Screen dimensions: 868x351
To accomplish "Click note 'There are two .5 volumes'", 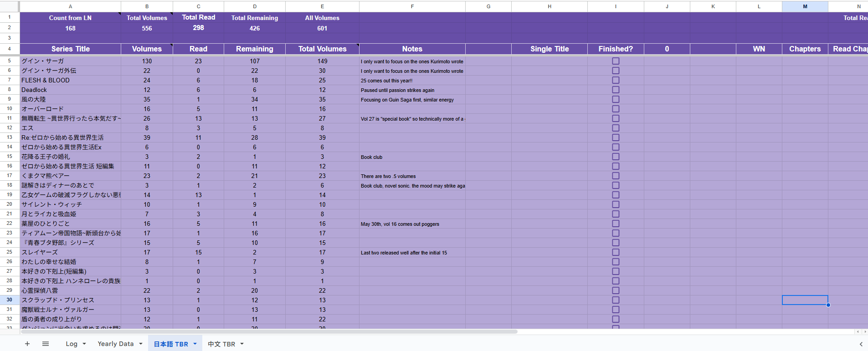I will coord(388,176).
